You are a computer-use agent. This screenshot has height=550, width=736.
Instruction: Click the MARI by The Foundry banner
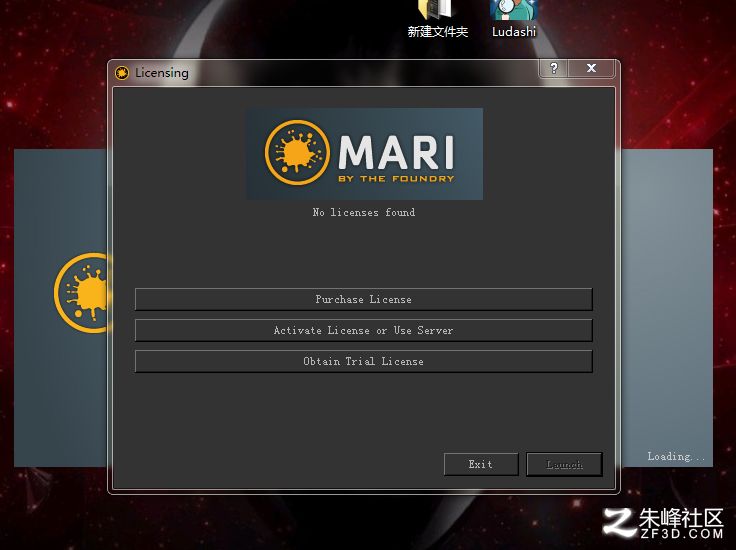[365, 154]
